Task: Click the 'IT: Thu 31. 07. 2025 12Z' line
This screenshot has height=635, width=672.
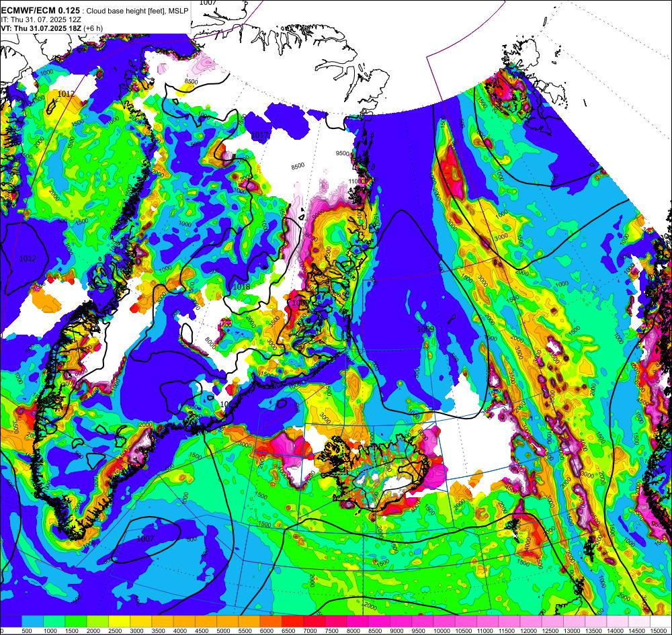Action: click(41, 19)
